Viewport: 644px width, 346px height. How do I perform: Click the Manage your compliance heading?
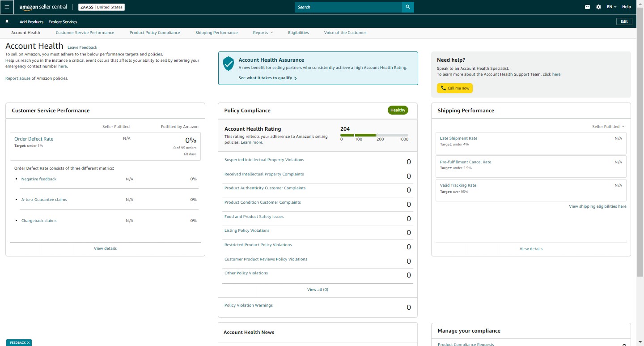[x=469, y=331]
